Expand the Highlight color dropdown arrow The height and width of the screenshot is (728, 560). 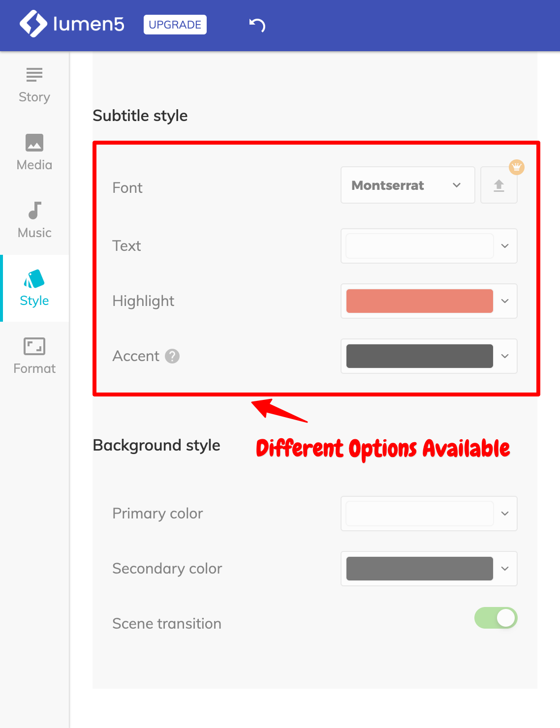tap(505, 301)
